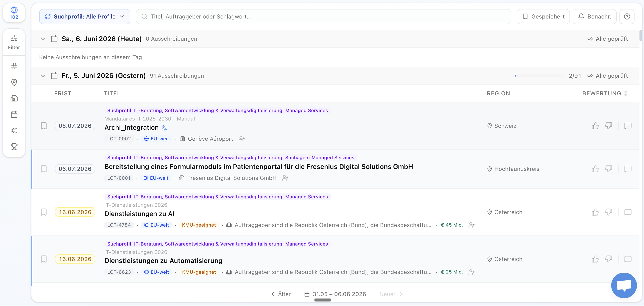Click the FRIST column header
Image resolution: width=644 pixels, height=306 pixels.
click(63, 93)
